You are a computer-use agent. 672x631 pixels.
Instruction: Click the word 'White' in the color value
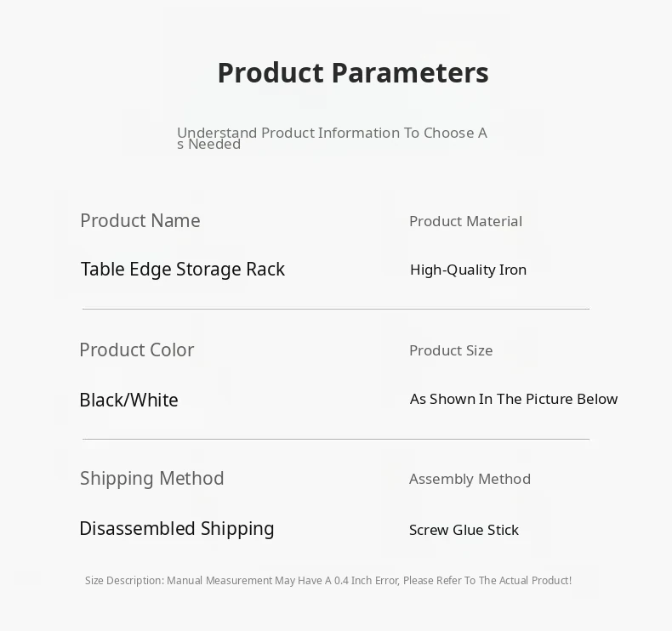155,400
